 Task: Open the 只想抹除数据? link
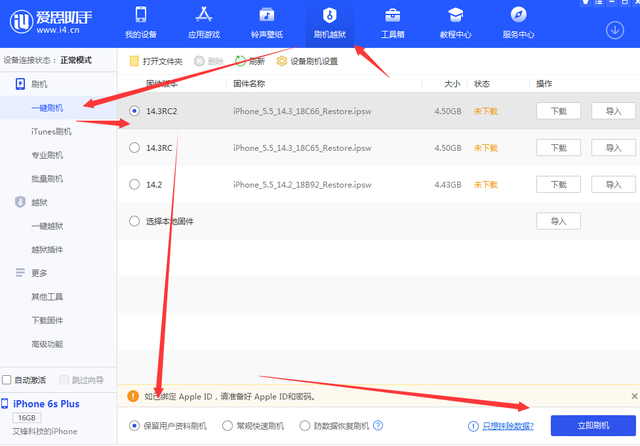(x=508, y=426)
